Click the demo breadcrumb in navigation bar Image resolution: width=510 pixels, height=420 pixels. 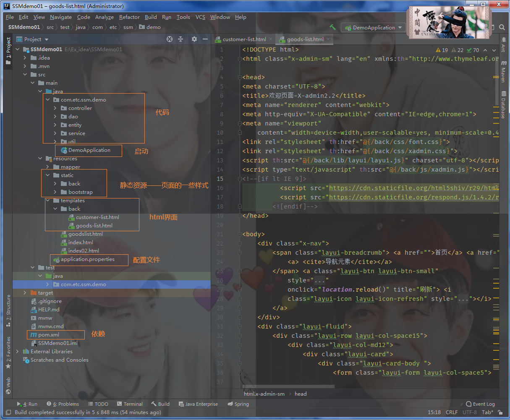[150, 27]
